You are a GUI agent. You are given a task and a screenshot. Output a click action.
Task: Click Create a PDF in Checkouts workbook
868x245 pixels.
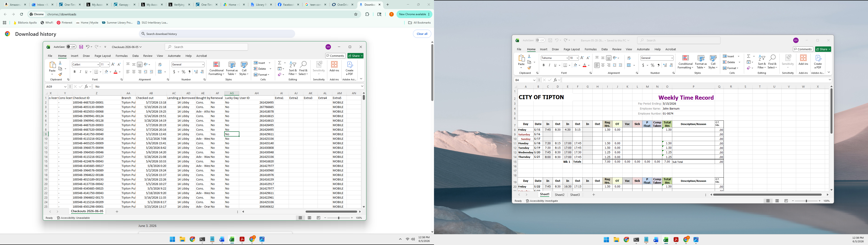[x=349, y=68]
